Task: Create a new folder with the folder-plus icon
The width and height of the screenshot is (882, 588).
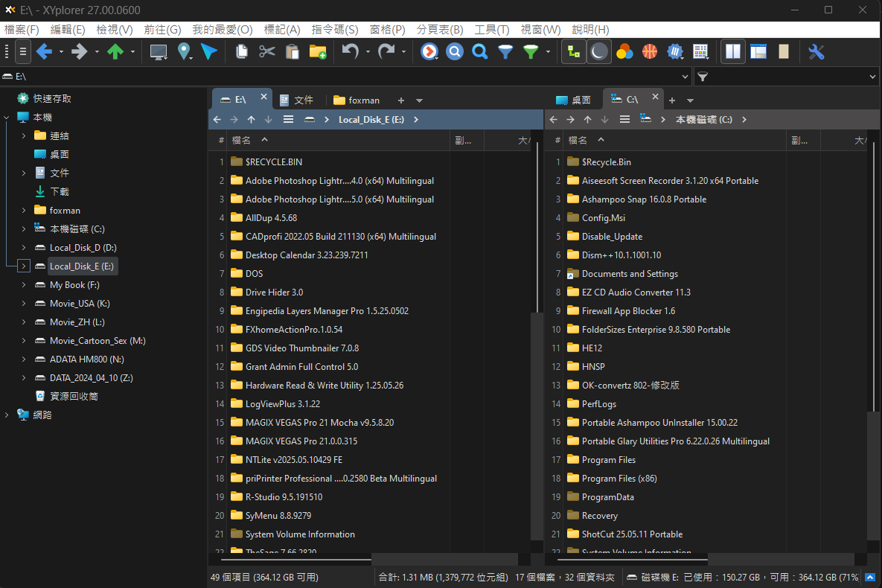Action: [x=318, y=52]
